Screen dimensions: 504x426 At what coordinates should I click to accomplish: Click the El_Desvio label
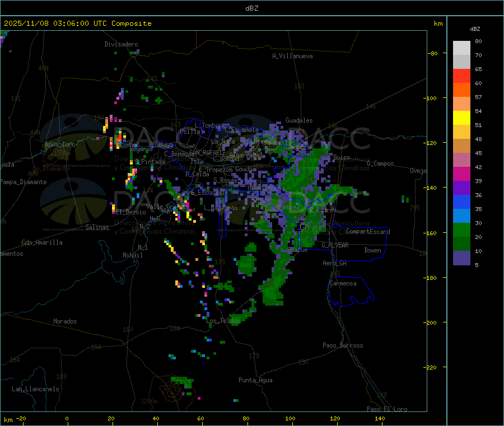point(130,212)
